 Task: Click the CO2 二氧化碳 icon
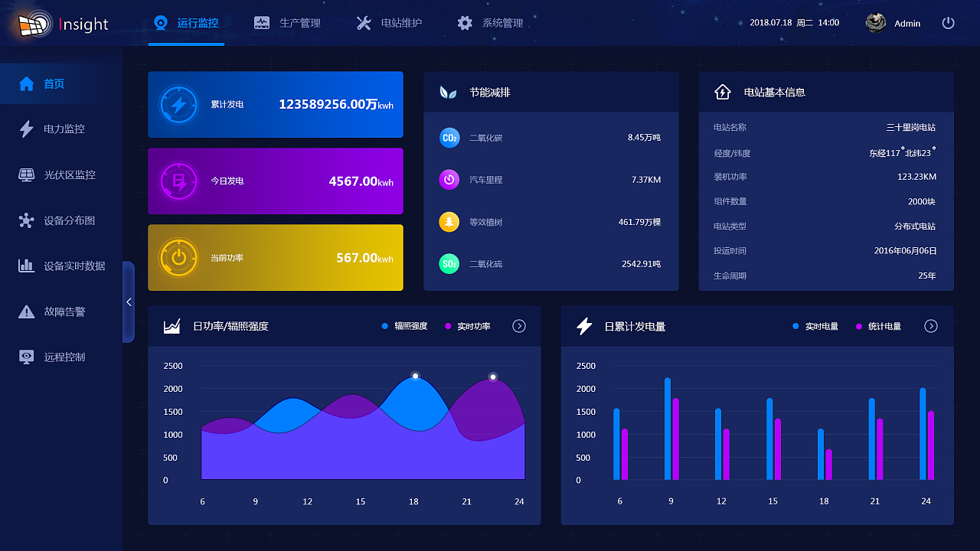449,138
